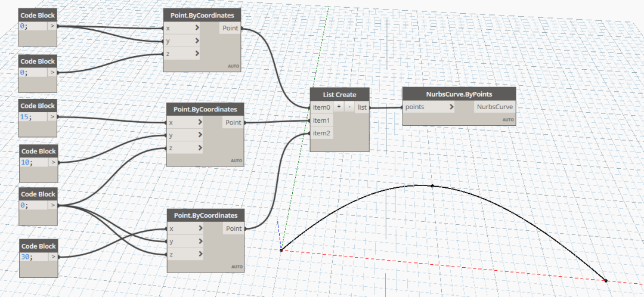Click Point output port wired to item2
The height and width of the screenshot is (297, 644).
(x=234, y=228)
